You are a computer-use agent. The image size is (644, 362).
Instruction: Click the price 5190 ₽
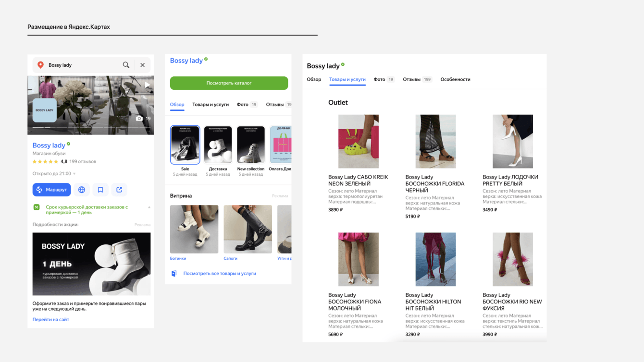[x=412, y=217]
